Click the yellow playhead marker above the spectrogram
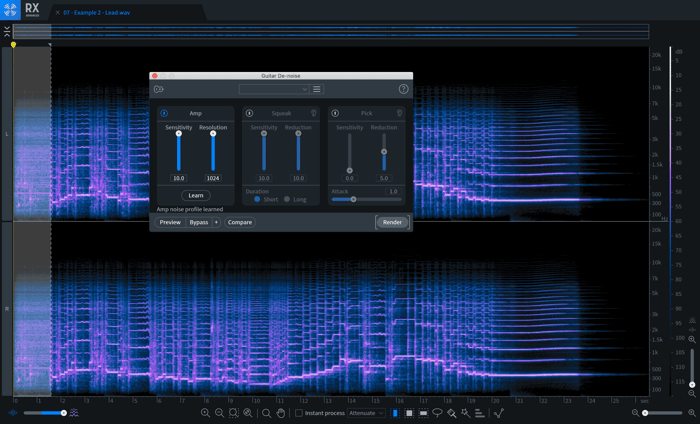700x424 pixels. tap(13, 45)
